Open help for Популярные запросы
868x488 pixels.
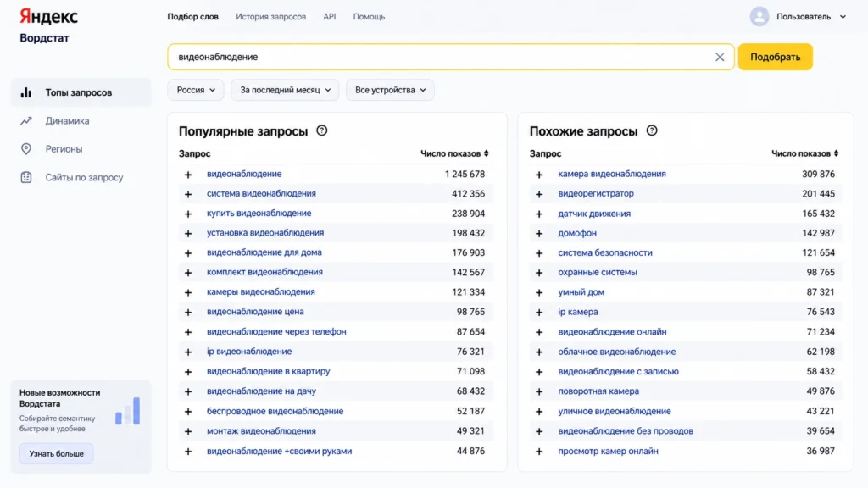pyautogui.click(x=321, y=130)
